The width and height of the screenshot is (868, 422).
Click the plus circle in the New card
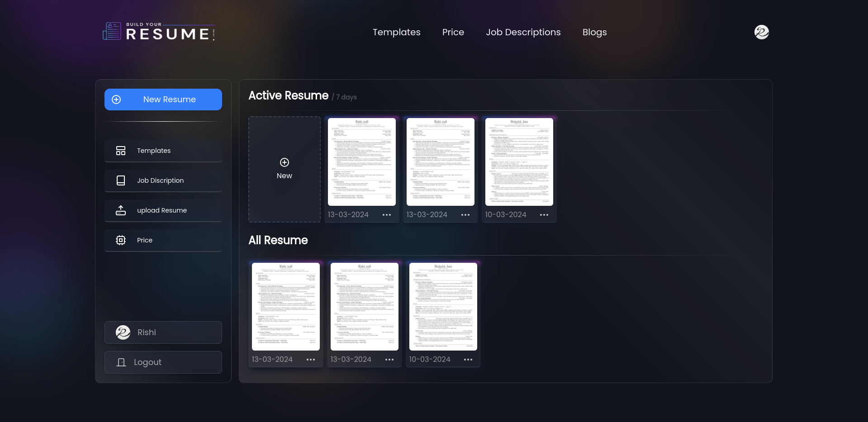click(285, 162)
